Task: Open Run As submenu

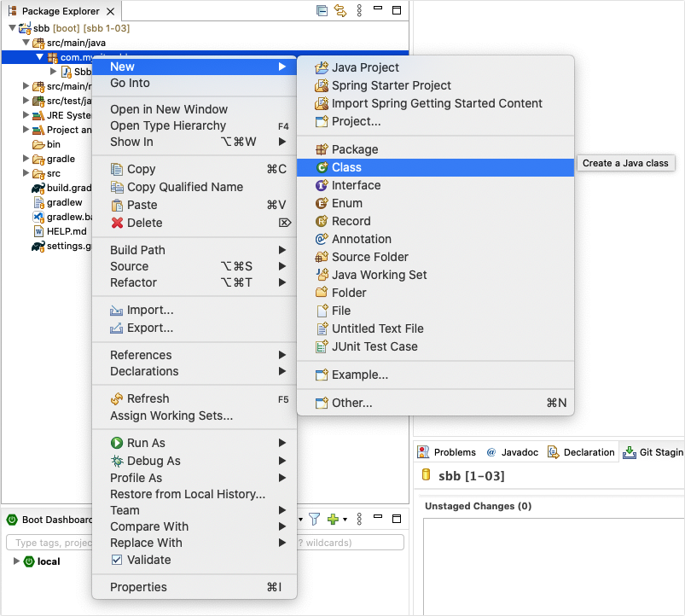Action: [194, 443]
